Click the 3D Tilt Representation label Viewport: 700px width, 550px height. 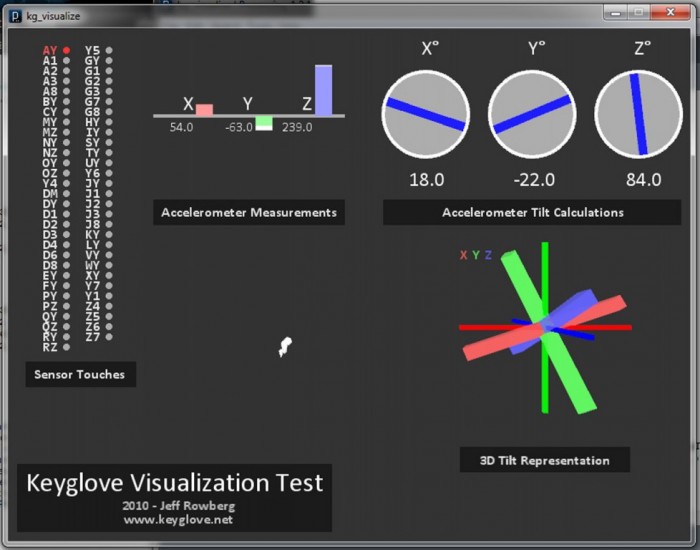tap(545, 460)
